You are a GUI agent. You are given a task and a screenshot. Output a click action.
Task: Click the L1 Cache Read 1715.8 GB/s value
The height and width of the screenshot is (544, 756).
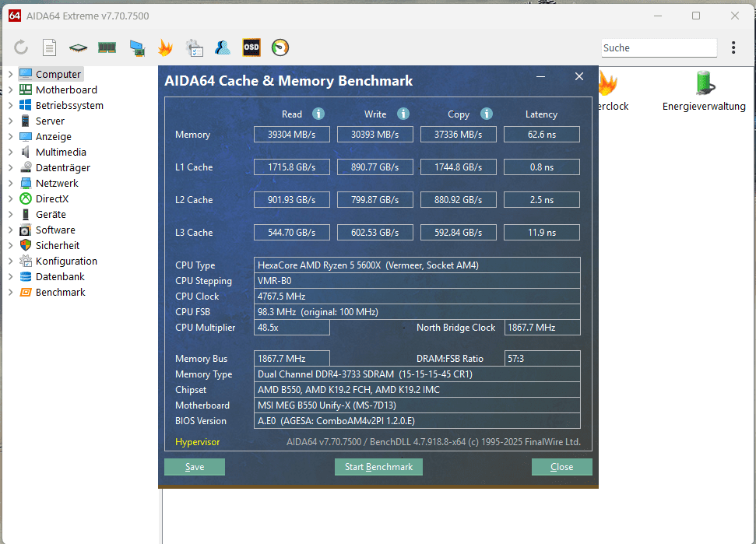pos(292,167)
